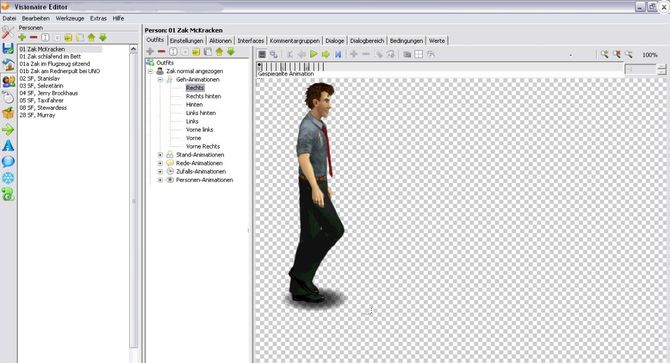670x363 pixels.
Task: Click the first zoom magnifier icon
Action: coord(604,54)
